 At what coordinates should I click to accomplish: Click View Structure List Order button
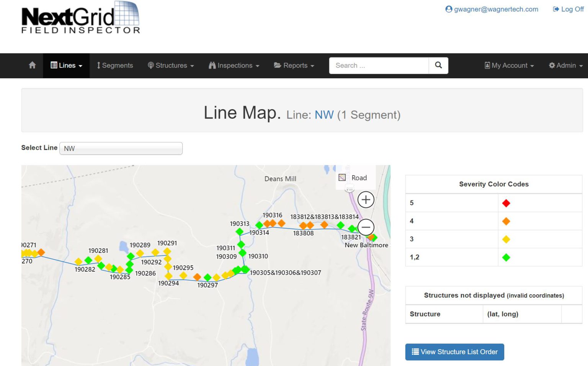454,352
